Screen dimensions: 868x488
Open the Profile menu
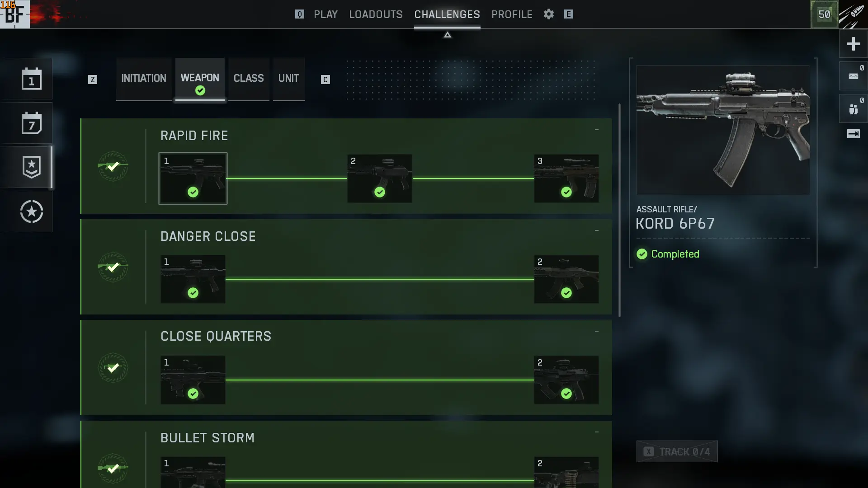[x=512, y=14]
